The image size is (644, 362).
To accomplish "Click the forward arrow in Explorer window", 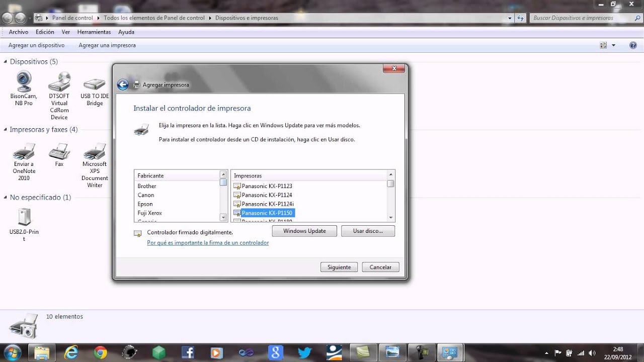I will 21,18.
